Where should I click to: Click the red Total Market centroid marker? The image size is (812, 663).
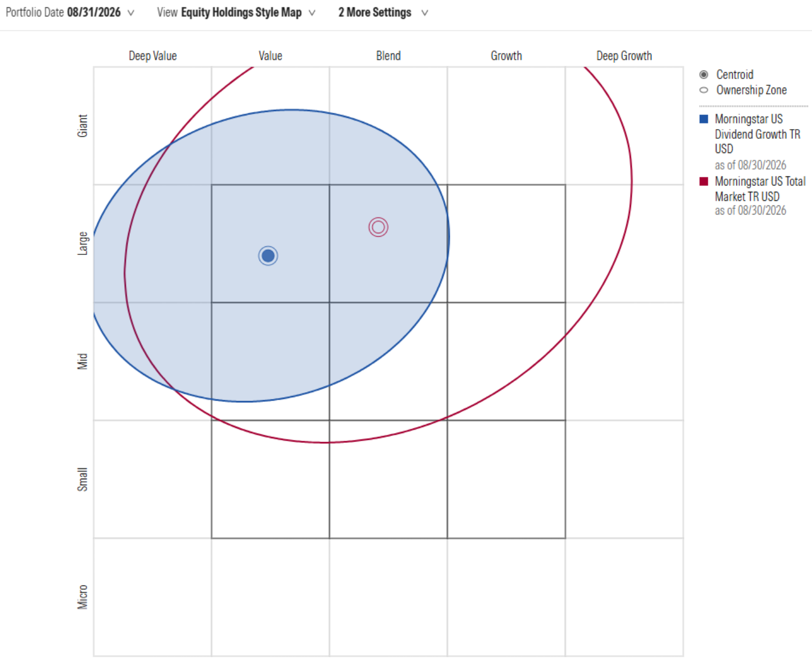tap(378, 227)
